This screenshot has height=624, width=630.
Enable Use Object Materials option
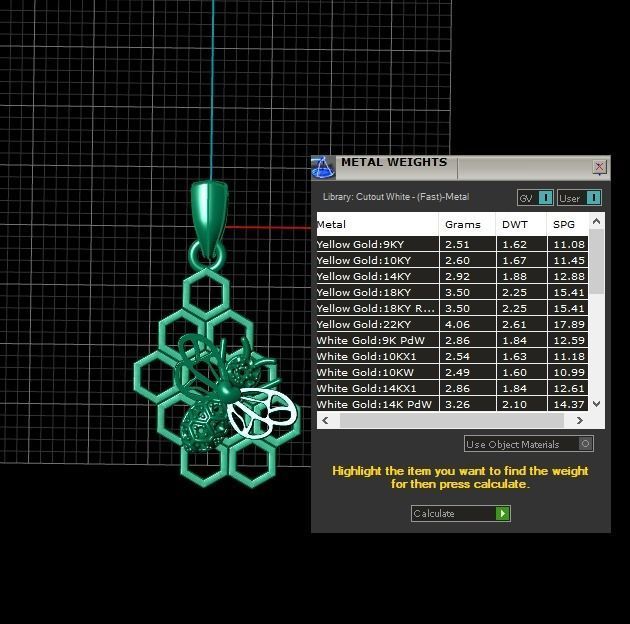528,444
